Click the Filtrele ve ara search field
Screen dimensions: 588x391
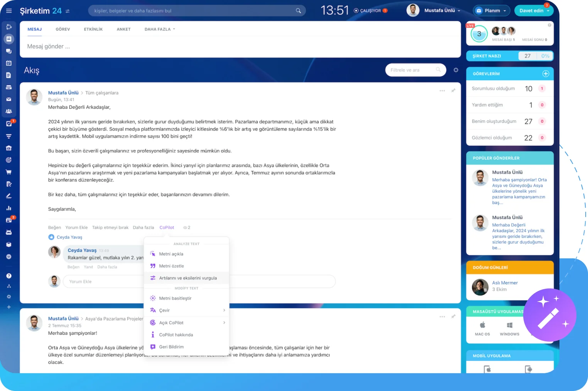[411, 70]
